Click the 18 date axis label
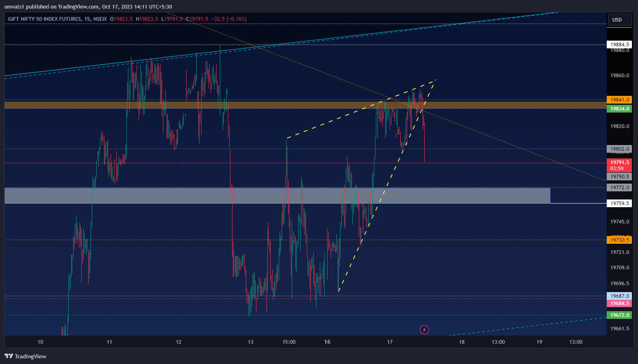This screenshot has height=364, width=638. 462,342
